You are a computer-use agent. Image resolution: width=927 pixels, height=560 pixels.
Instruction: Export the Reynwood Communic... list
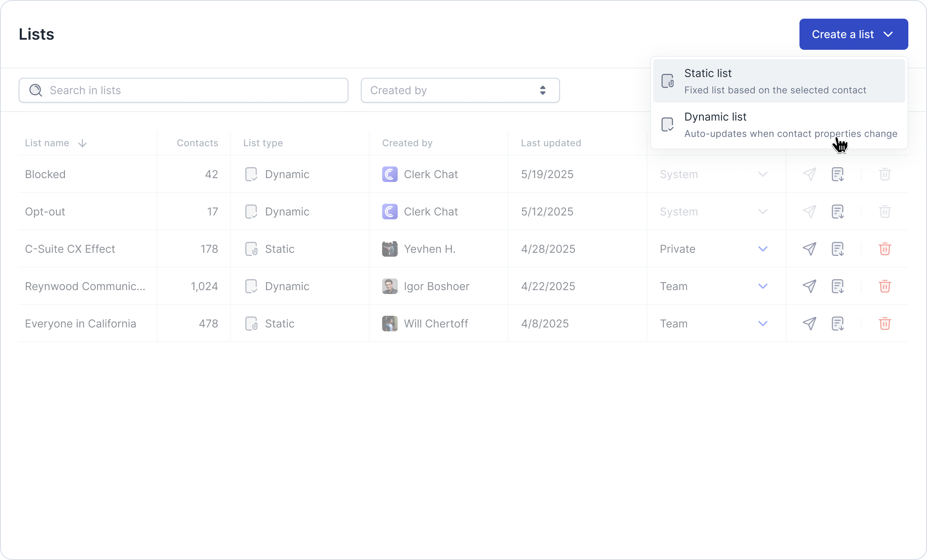(838, 286)
